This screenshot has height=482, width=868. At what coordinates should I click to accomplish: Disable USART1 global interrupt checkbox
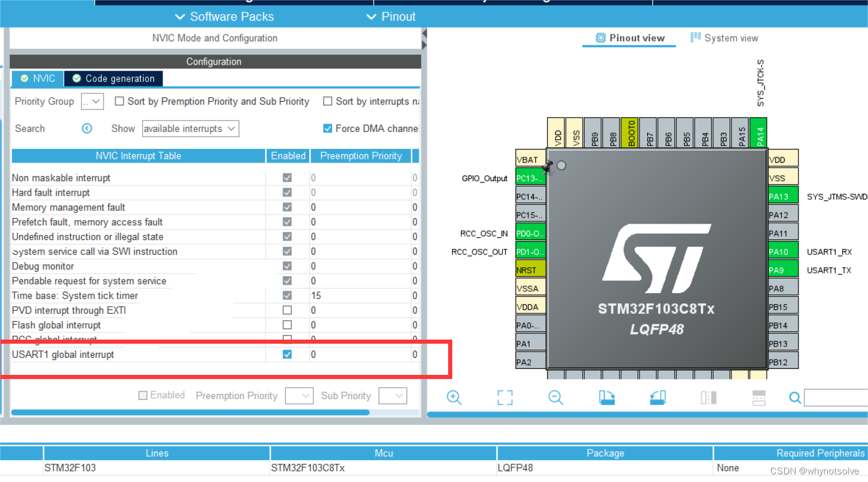[287, 354]
